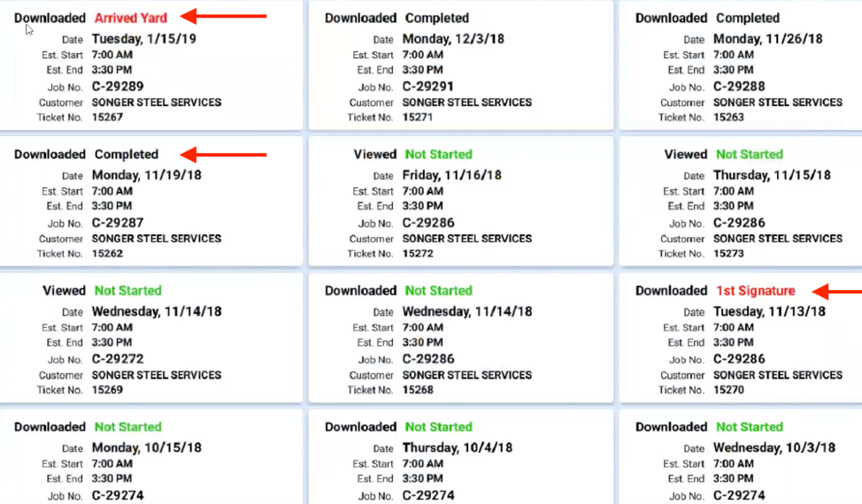Click 'Downloaded' label on 1st Signature card
The image size is (862, 504).
[671, 290]
